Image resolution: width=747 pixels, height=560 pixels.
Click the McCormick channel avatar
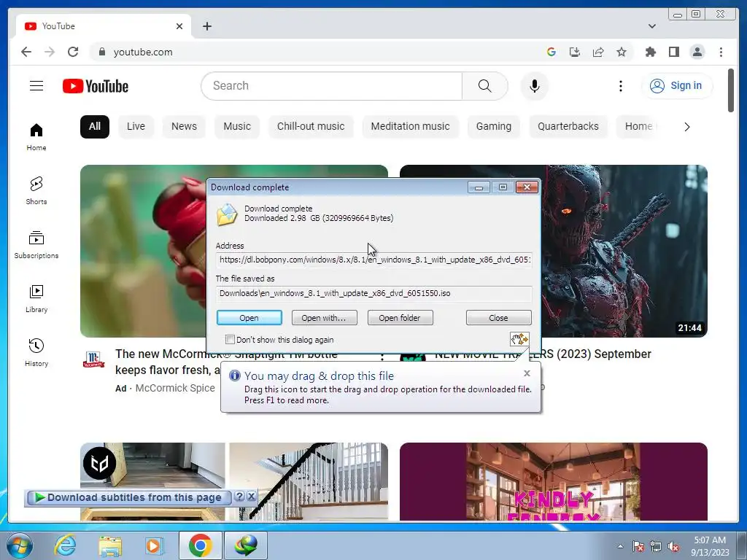tap(94, 359)
